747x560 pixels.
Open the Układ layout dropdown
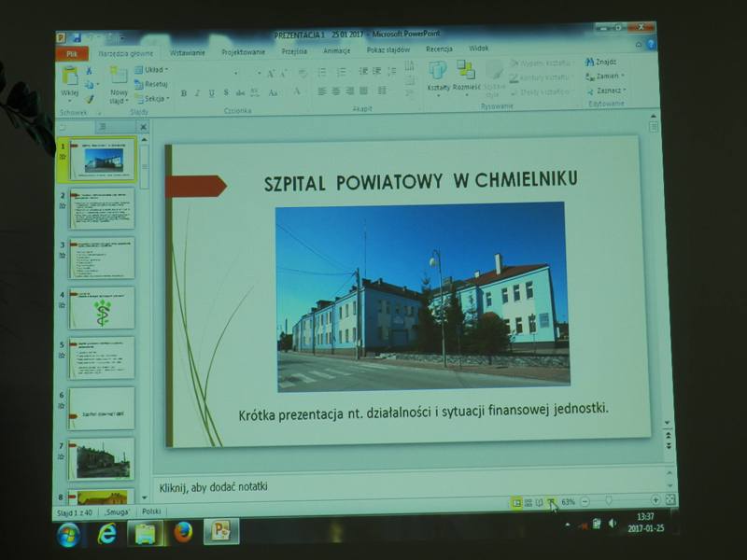[x=151, y=70]
